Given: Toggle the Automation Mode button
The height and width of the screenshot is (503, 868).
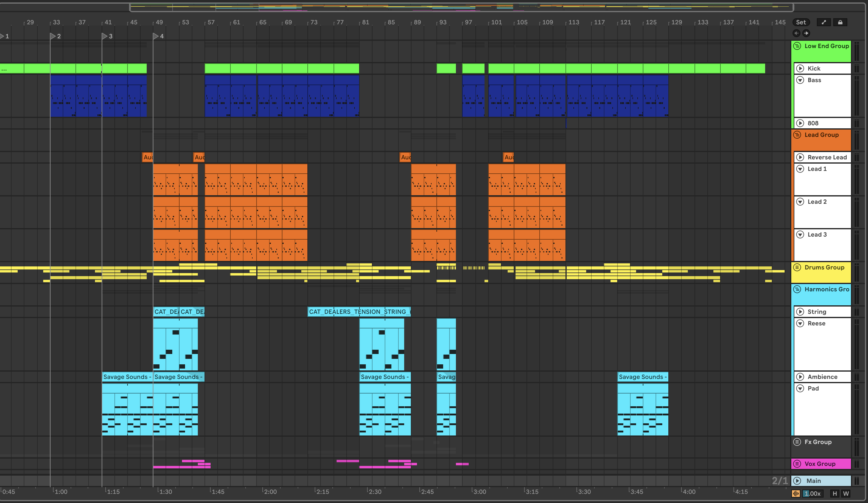Looking at the screenshot, I should 824,23.
